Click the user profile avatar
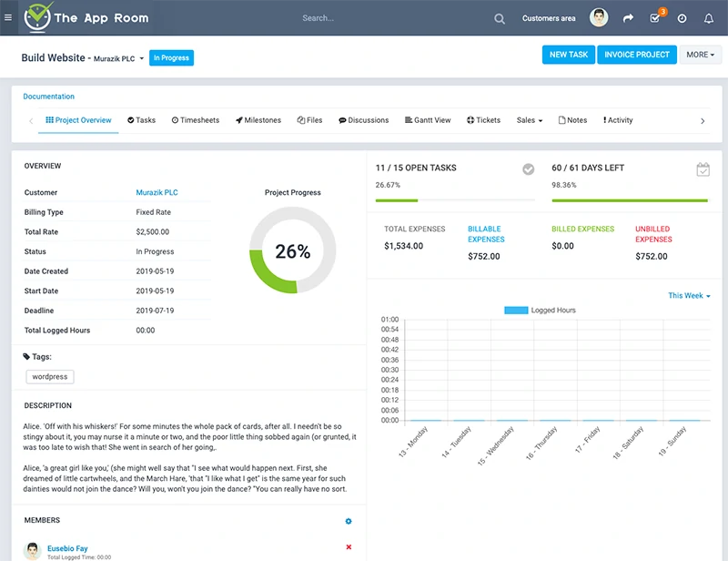728x561 pixels. point(599,17)
